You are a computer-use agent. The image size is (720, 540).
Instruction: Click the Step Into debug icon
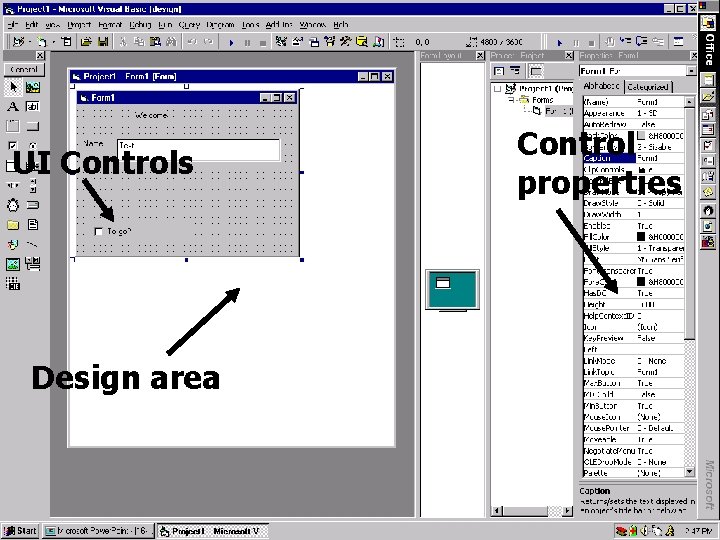[626, 42]
